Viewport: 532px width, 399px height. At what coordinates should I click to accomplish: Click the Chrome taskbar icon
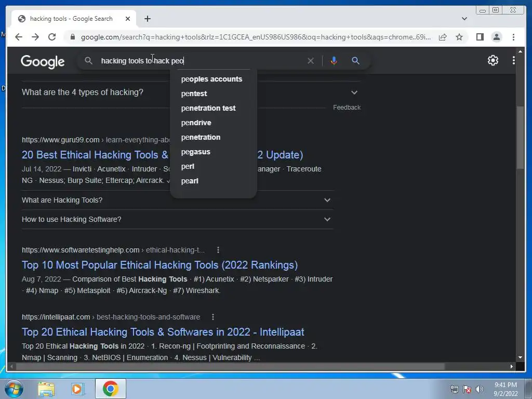110,389
